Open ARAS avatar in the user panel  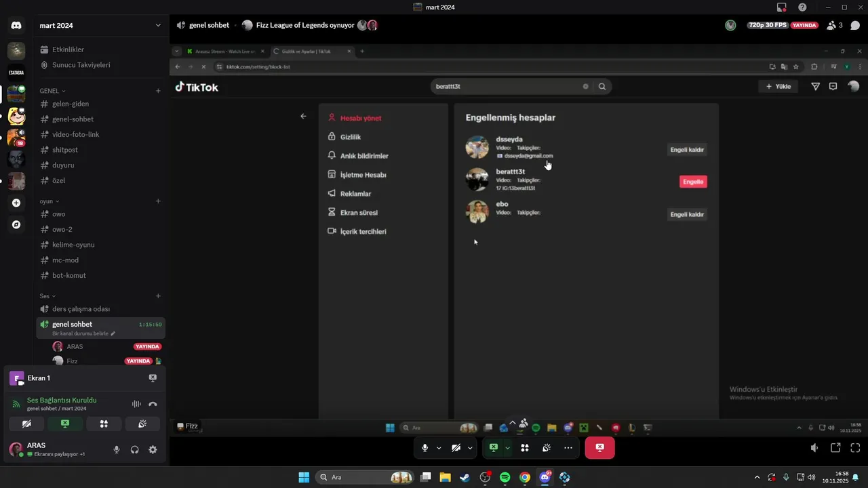pyautogui.click(x=16, y=449)
